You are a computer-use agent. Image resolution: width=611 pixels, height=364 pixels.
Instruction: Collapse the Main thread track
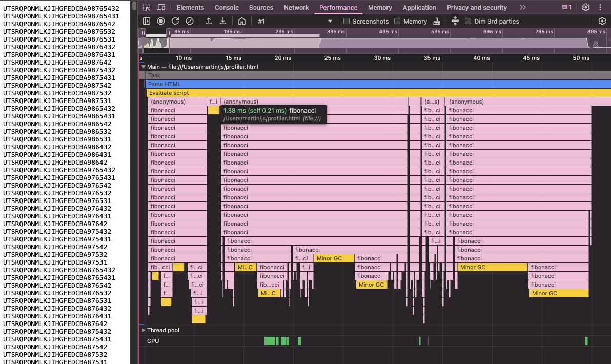pos(144,67)
